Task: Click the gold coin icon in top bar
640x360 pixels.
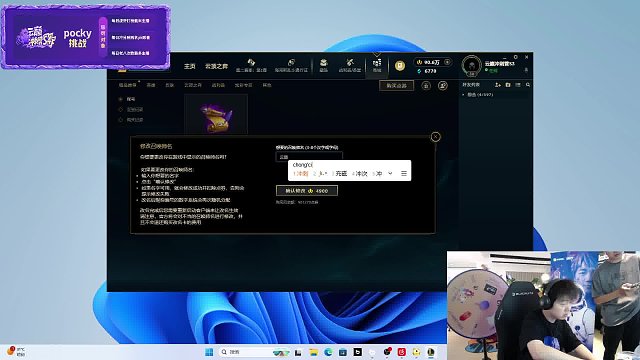Action: point(400,66)
